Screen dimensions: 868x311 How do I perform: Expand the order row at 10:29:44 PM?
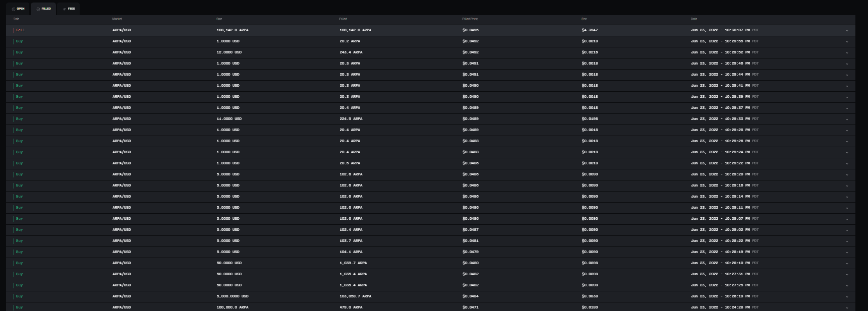click(x=847, y=75)
